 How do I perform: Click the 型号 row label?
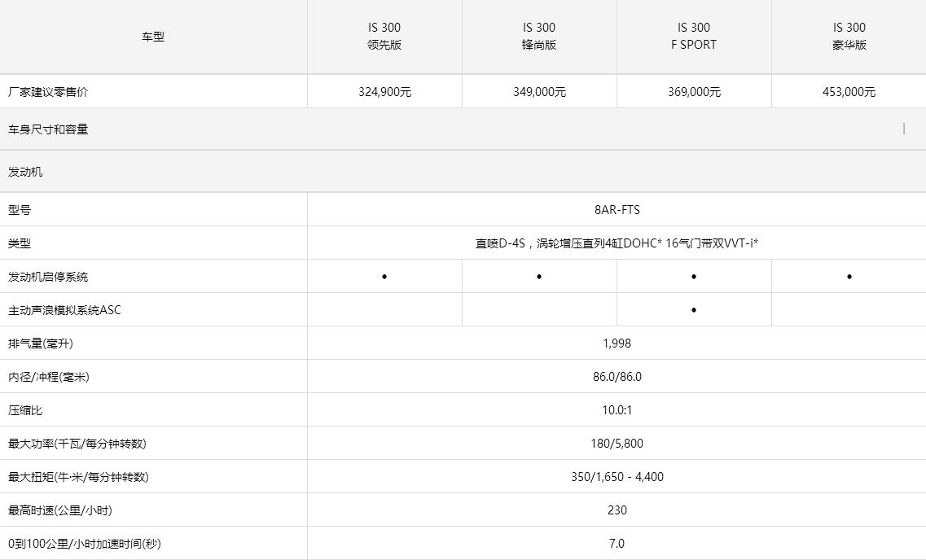pyautogui.click(x=20, y=209)
